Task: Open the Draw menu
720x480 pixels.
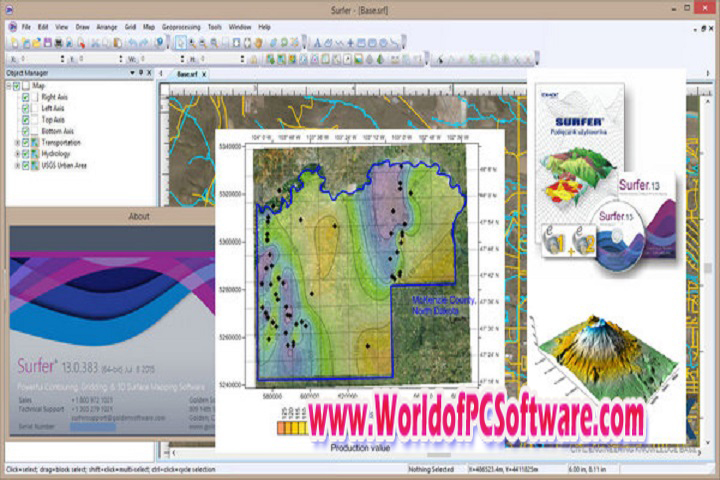Action: (82, 27)
